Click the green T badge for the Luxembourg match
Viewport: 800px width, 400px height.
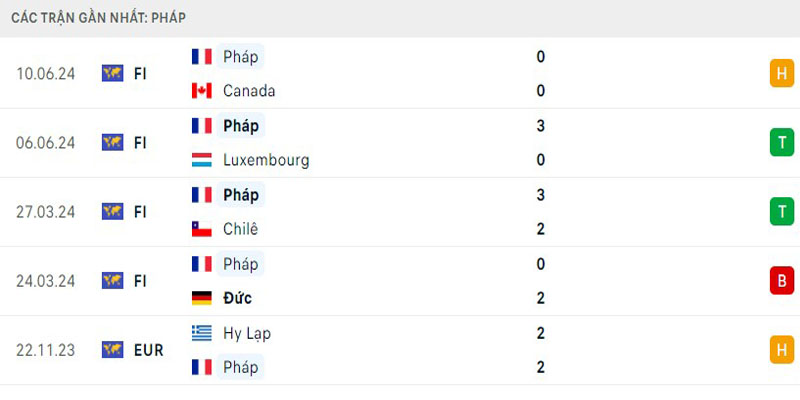(781, 142)
